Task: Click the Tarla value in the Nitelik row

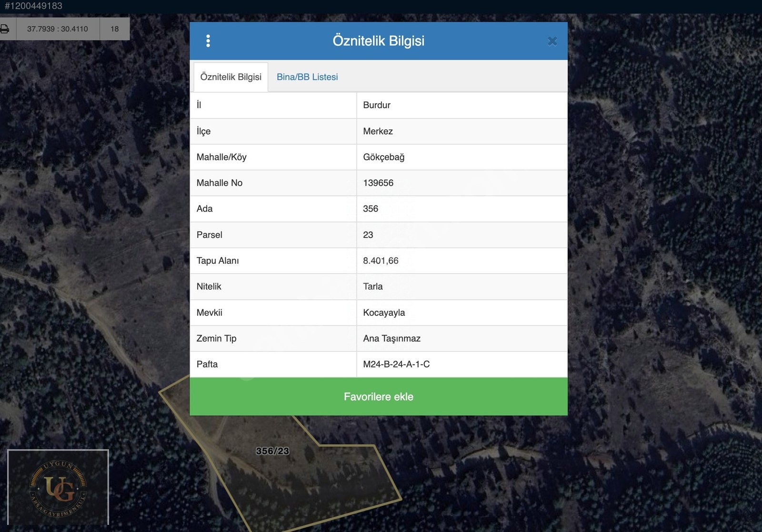Action: [373, 286]
